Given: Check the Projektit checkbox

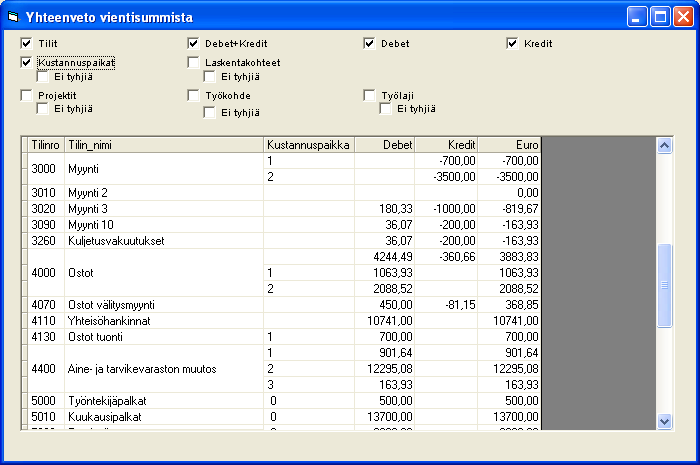Looking at the screenshot, I should 26,95.
